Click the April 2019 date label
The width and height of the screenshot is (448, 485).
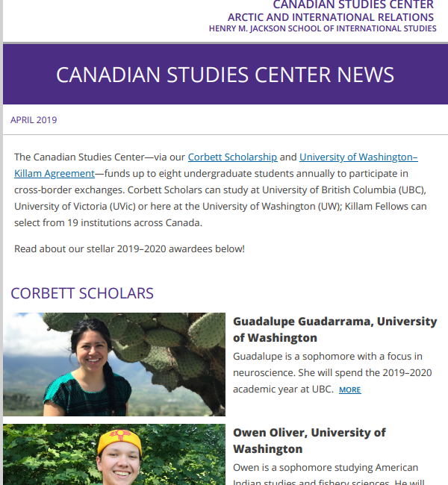click(34, 120)
